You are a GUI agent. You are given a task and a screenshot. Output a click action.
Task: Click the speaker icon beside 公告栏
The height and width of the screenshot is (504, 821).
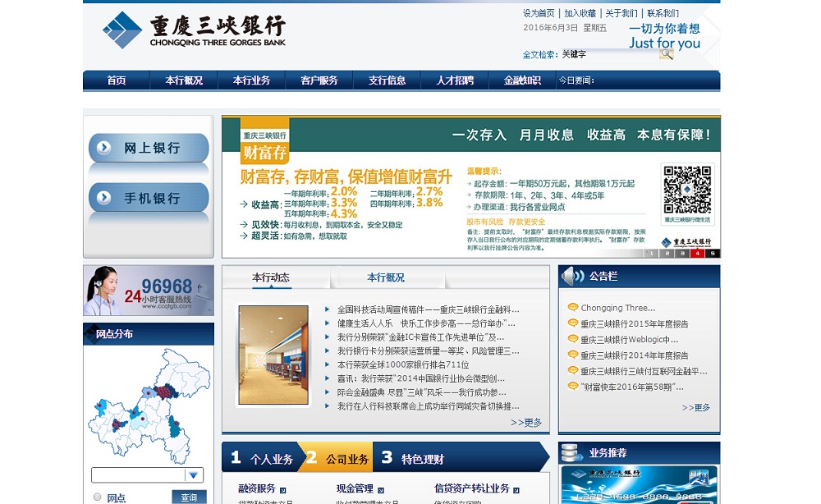(x=573, y=276)
